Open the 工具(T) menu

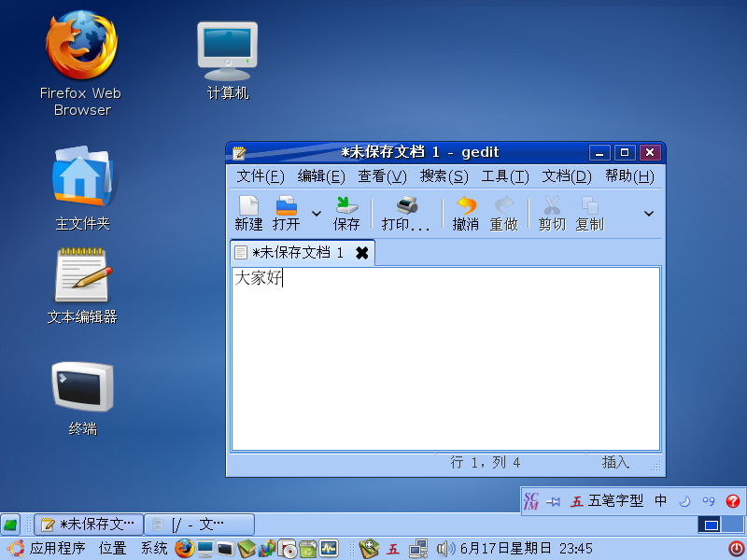pos(505,176)
